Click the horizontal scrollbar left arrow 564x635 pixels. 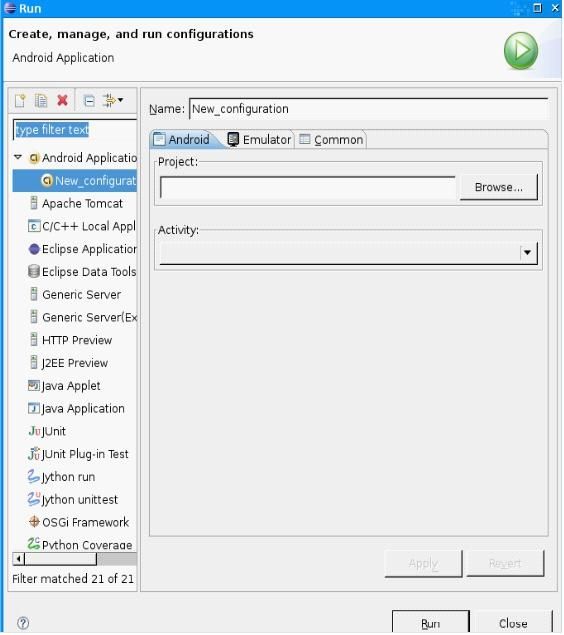coord(19,559)
